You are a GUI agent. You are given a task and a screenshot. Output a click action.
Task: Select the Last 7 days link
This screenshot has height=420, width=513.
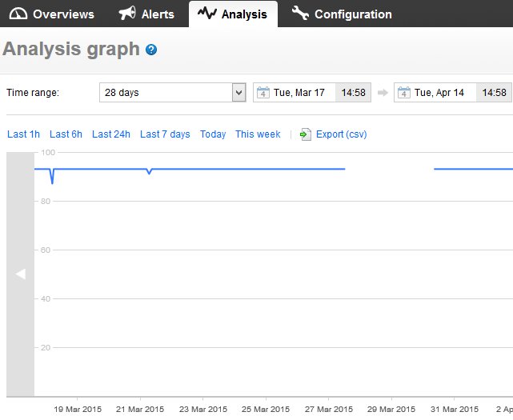pyautogui.click(x=165, y=134)
